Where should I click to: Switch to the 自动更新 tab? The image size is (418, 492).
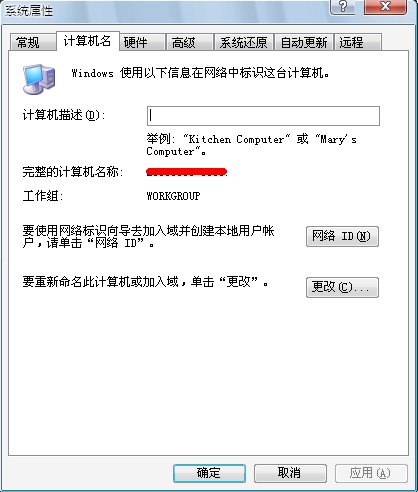304,42
